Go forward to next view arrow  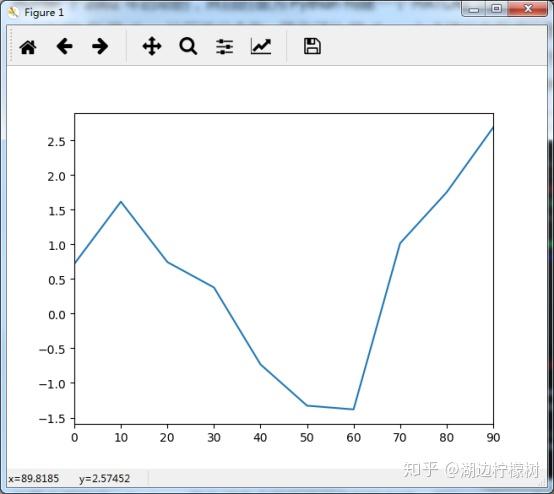(100, 46)
